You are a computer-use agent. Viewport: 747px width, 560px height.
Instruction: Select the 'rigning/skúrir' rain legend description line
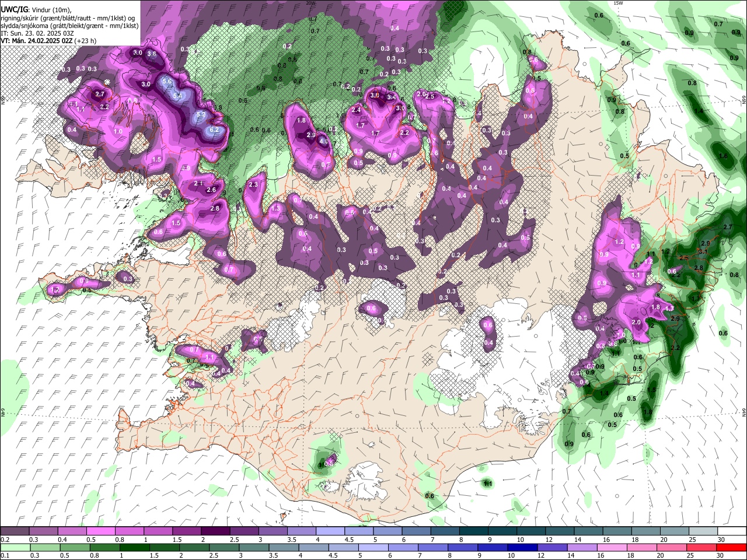click(68, 18)
